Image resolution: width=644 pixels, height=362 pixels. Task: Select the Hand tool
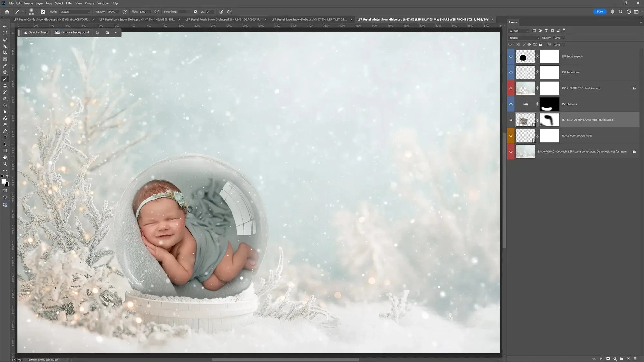pos(5,157)
